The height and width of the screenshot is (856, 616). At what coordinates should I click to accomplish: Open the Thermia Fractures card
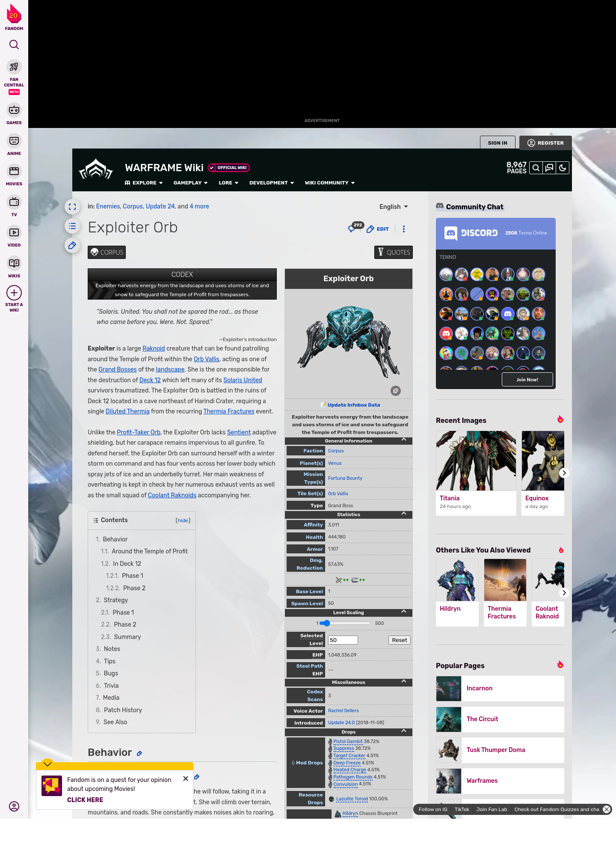505,593
